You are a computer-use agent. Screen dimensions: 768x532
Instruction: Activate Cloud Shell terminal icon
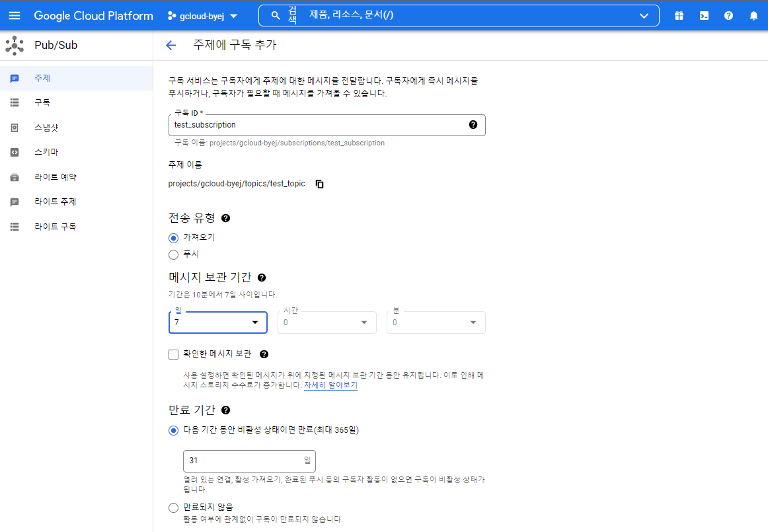(x=704, y=16)
